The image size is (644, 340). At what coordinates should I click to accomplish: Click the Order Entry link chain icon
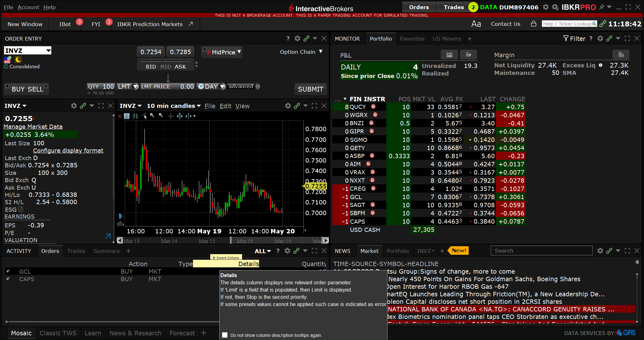306,38
